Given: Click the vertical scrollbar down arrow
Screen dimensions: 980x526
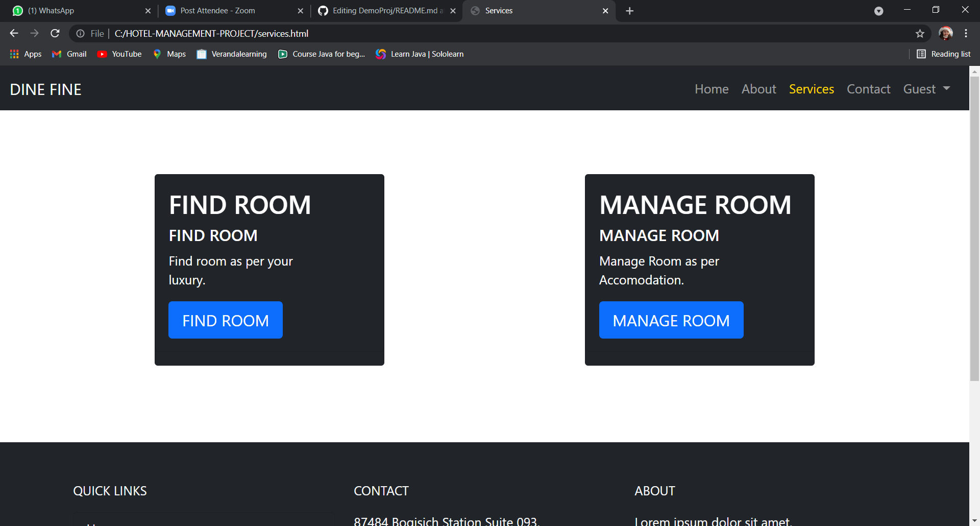Looking at the screenshot, I should point(974,519).
